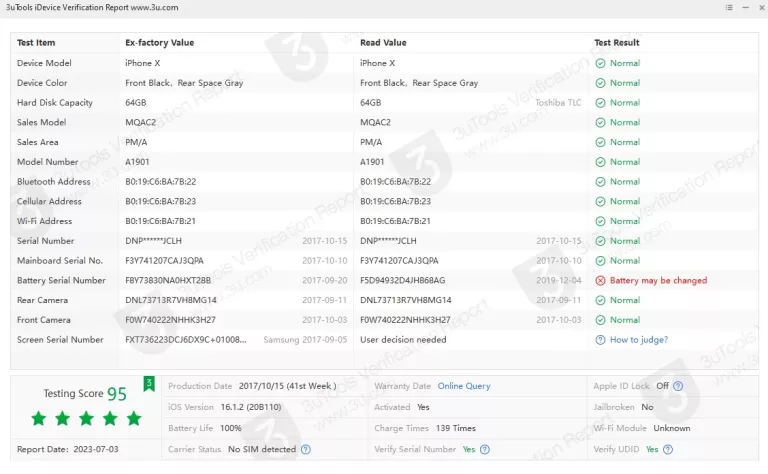Click the green check icon in Model Number row
768x474 pixels.
[x=600, y=162]
